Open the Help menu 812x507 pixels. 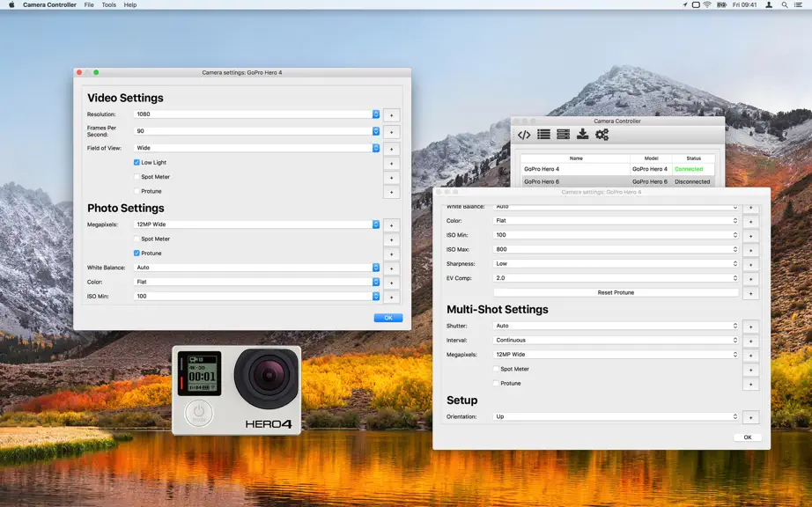pos(130,4)
